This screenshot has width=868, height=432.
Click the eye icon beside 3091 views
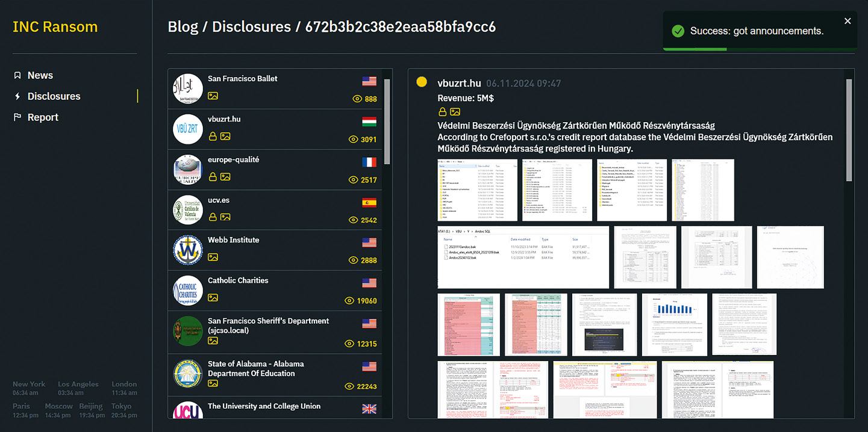[354, 139]
